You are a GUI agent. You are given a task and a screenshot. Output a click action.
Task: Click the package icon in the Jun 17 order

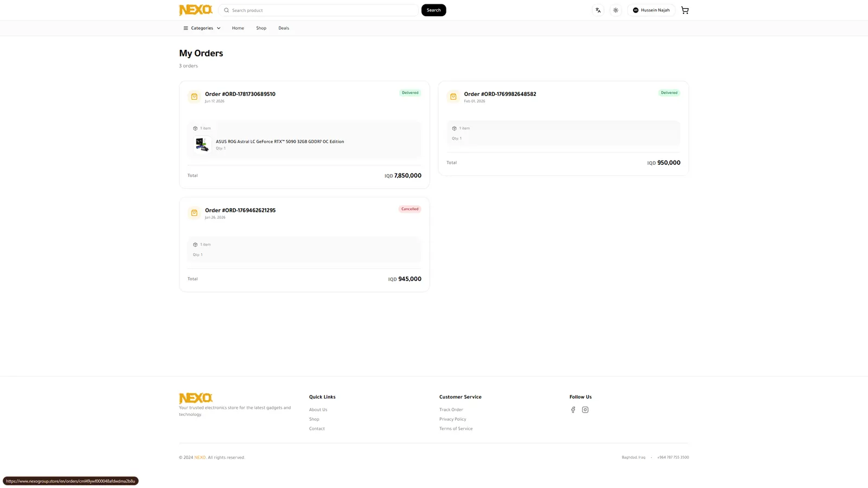pos(195,129)
